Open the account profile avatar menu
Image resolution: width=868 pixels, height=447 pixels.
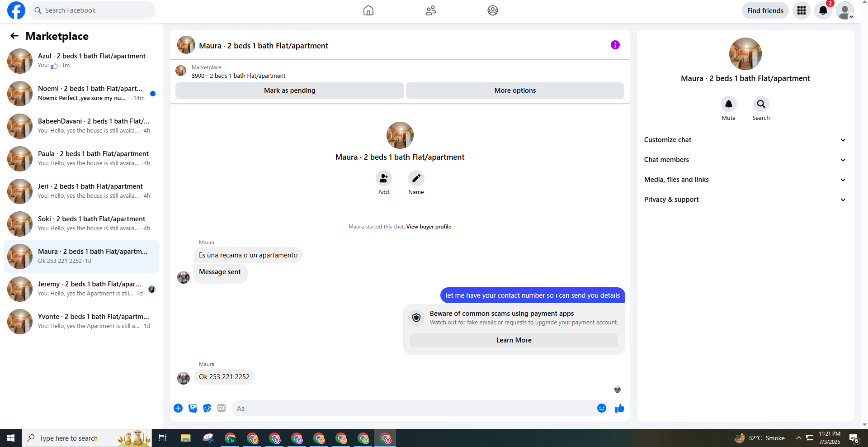(x=845, y=10)
